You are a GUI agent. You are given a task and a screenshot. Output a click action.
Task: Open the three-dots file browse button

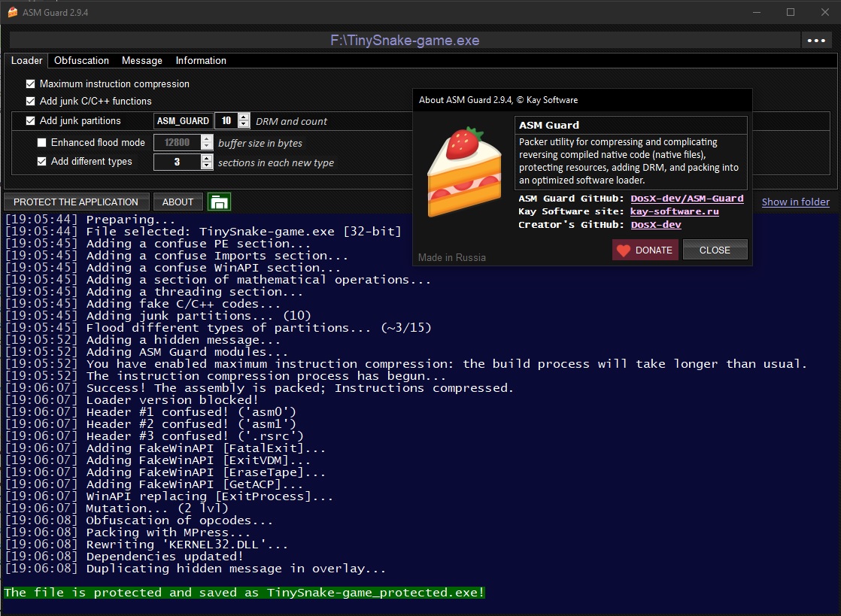coord(815,40)
